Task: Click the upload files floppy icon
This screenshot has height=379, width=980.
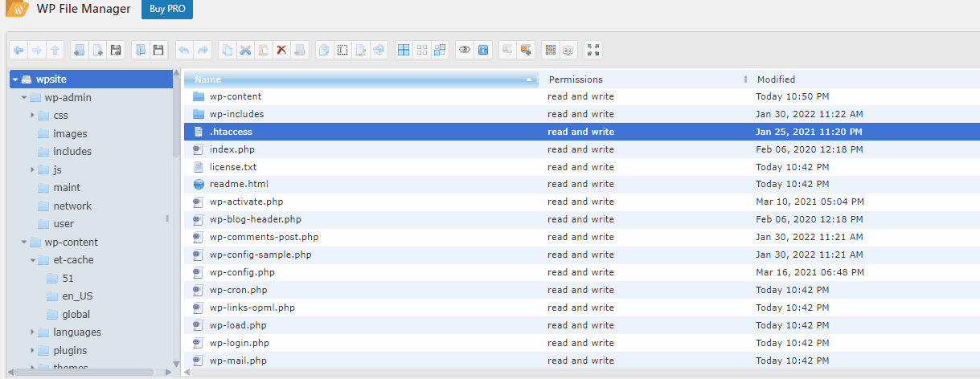Action: click(116, 50)
